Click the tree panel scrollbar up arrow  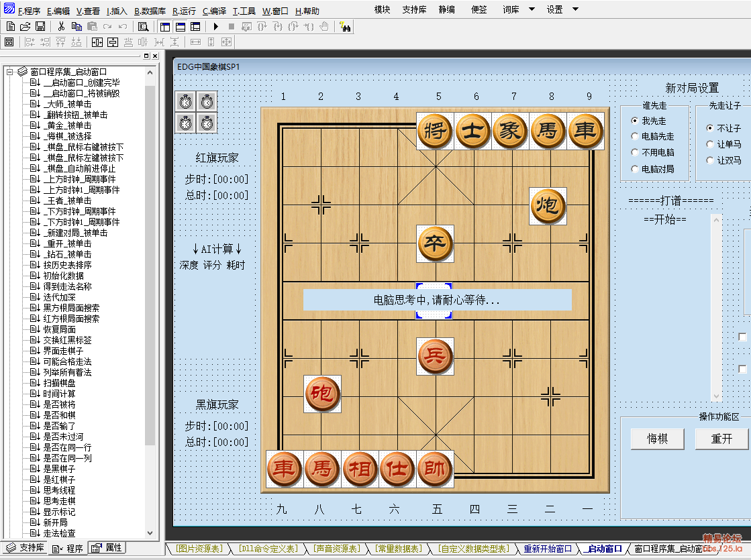click(x=150, y=72)
